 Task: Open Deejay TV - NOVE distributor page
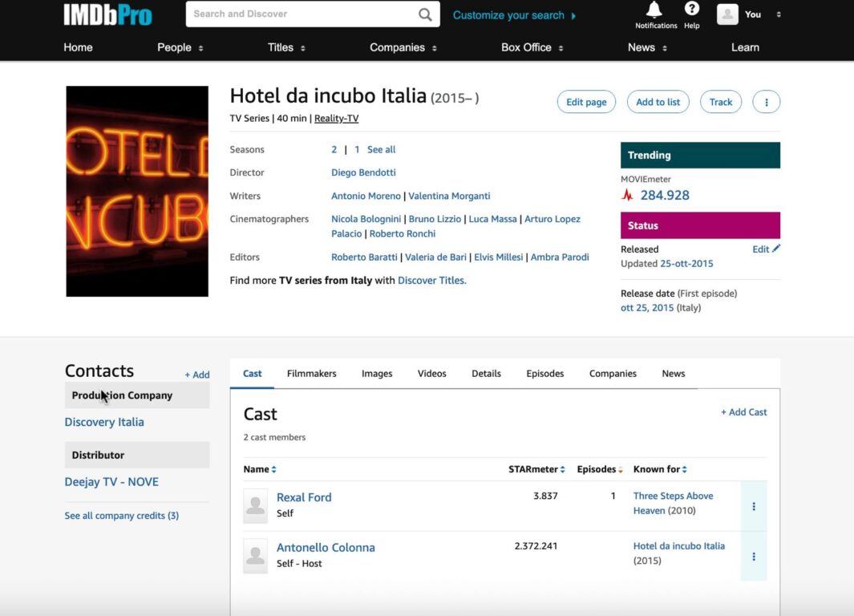111,482
